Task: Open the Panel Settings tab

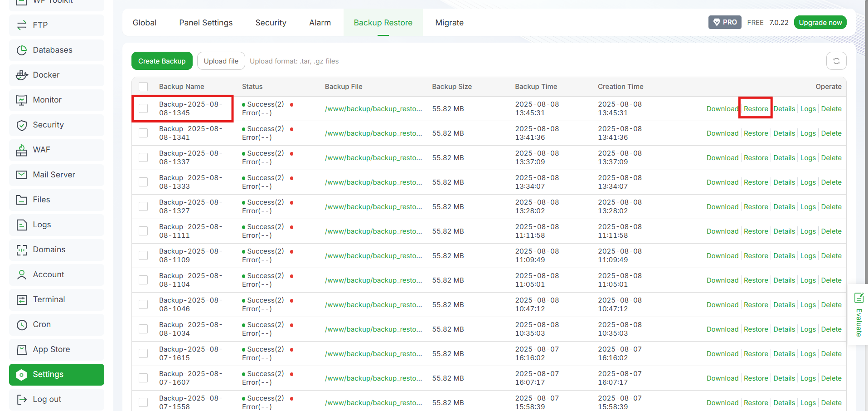Action: (x=205, y=22)
